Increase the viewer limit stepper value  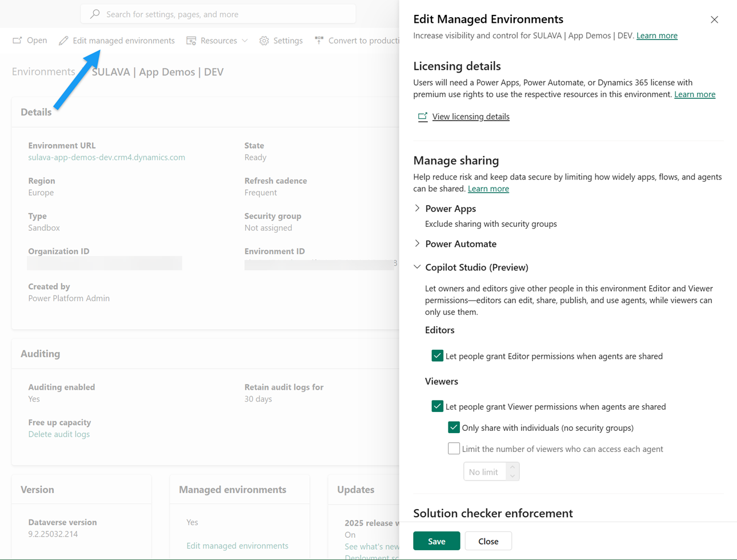(x=512, y=467)
